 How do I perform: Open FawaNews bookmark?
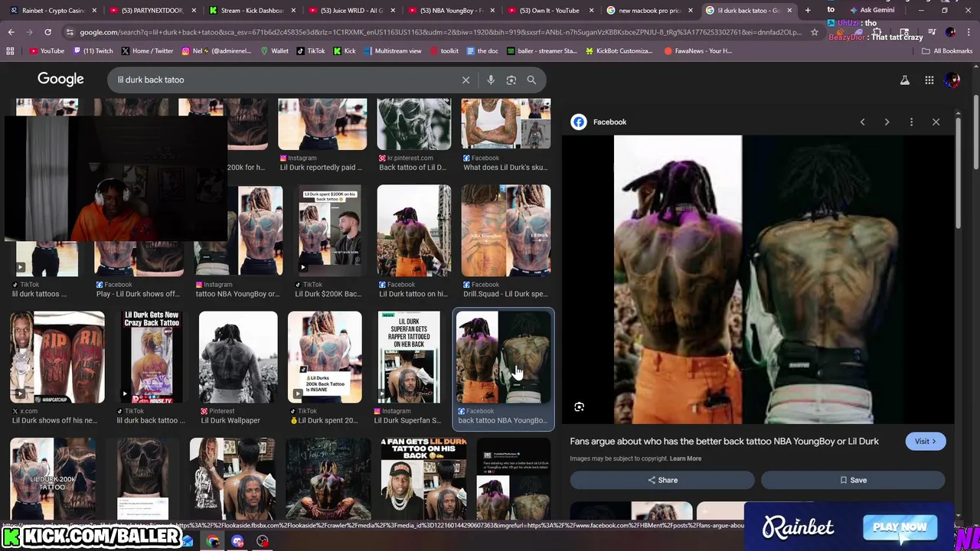pyautogui.click(x=697, y=51)
